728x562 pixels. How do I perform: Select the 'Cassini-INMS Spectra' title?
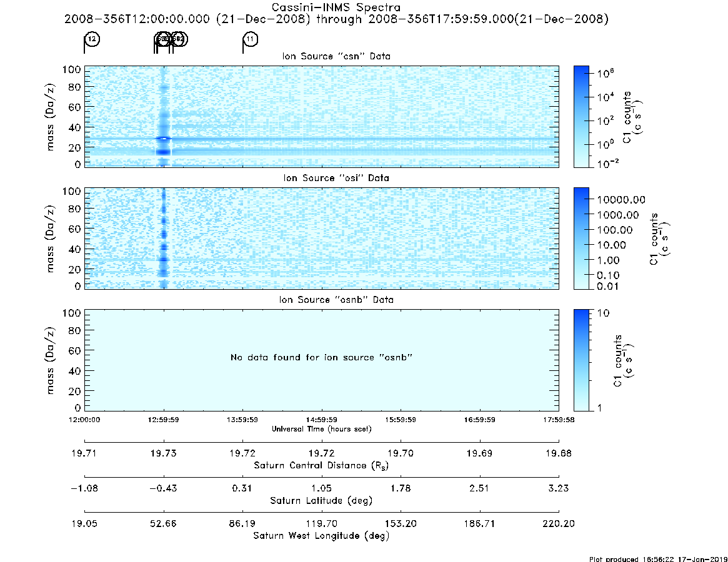point(336,7)
